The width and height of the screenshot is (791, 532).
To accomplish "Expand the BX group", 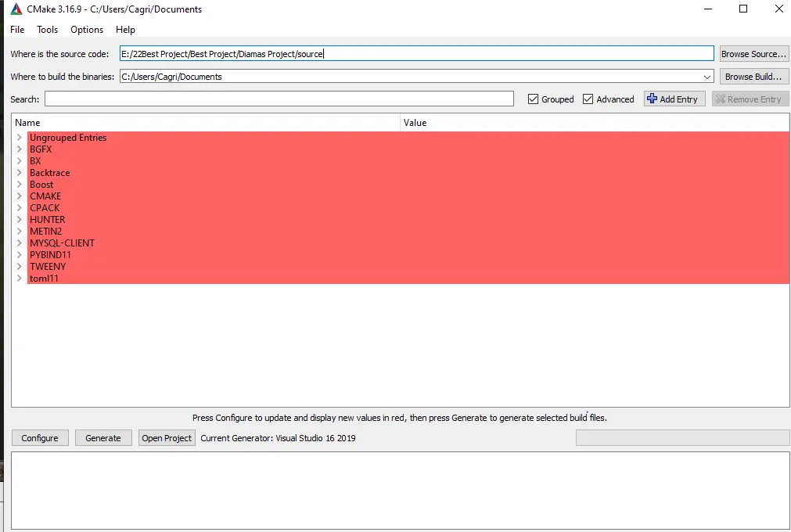I will (20, 161).
